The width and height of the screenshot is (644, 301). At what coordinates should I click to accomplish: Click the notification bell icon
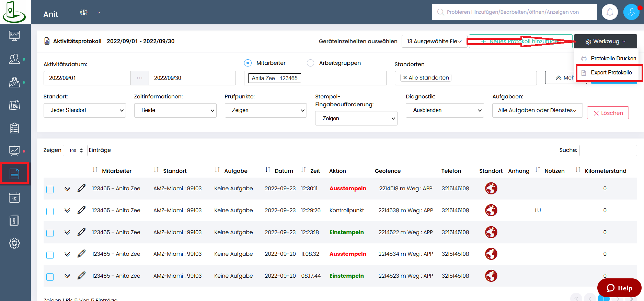(610, 12)
